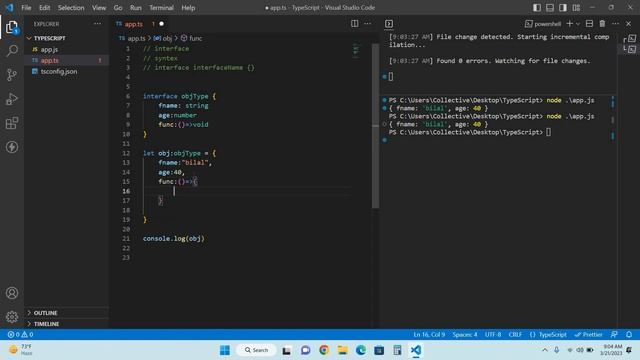Open the Run menu
This screenshot has height=360, width=640.
tap(136, 8)
